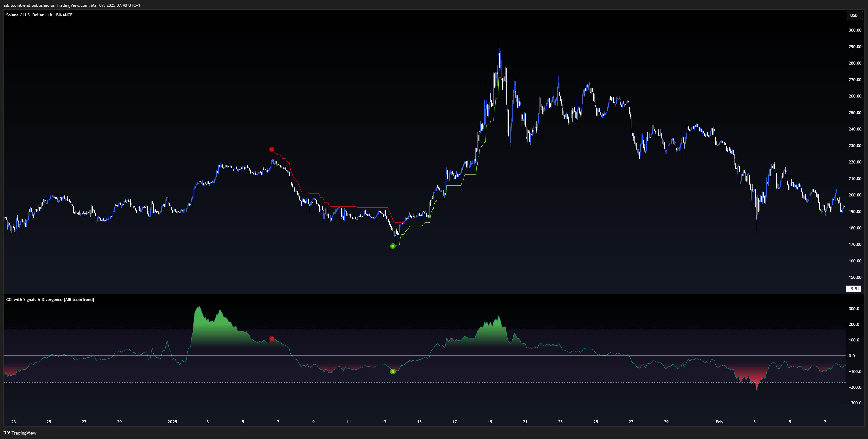Image resolution: width=868 pixels, height=439 pixels.
Task: Click the 270.00 price axis label
Action: (x=855, y=80)
